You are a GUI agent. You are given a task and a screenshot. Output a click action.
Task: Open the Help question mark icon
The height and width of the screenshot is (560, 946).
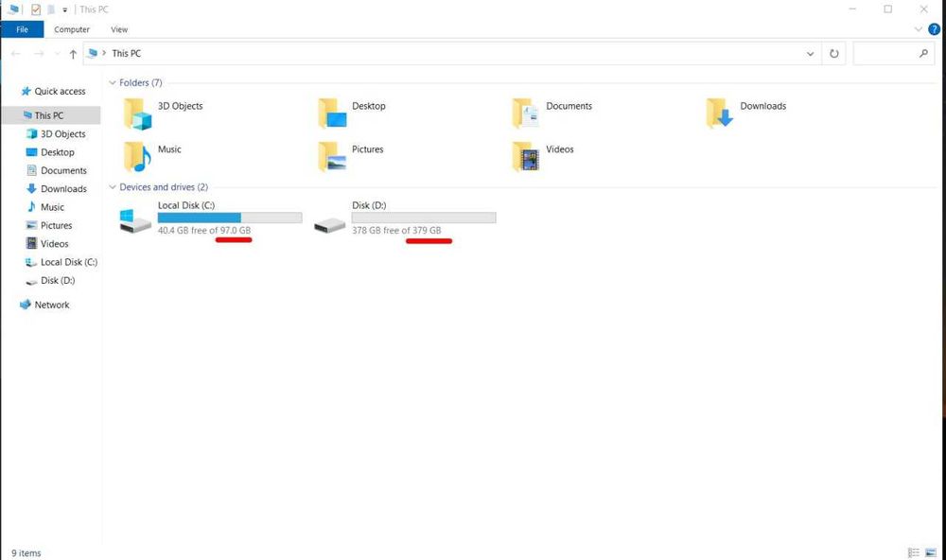(934, 29)
